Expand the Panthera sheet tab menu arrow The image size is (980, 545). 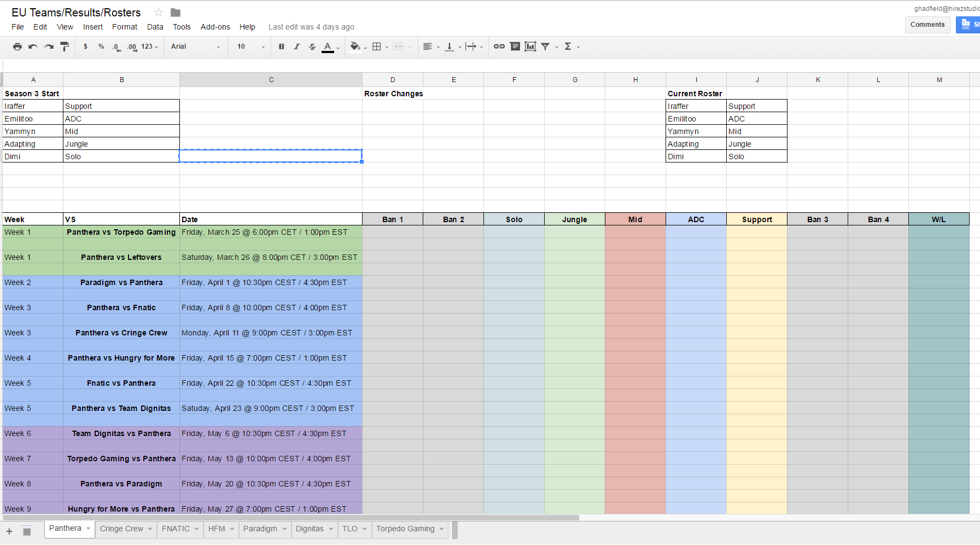(x=88, y=529)
